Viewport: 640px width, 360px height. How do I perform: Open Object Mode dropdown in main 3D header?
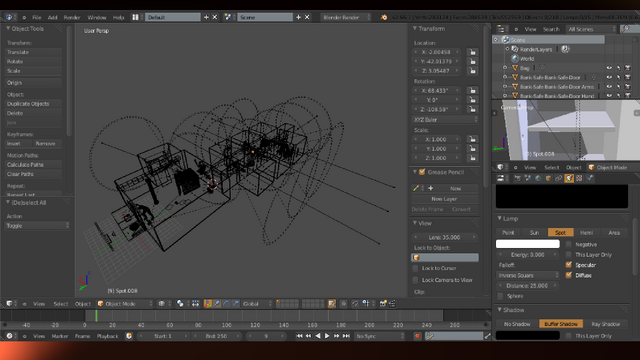pyautogui.click(x=125, y=303)
